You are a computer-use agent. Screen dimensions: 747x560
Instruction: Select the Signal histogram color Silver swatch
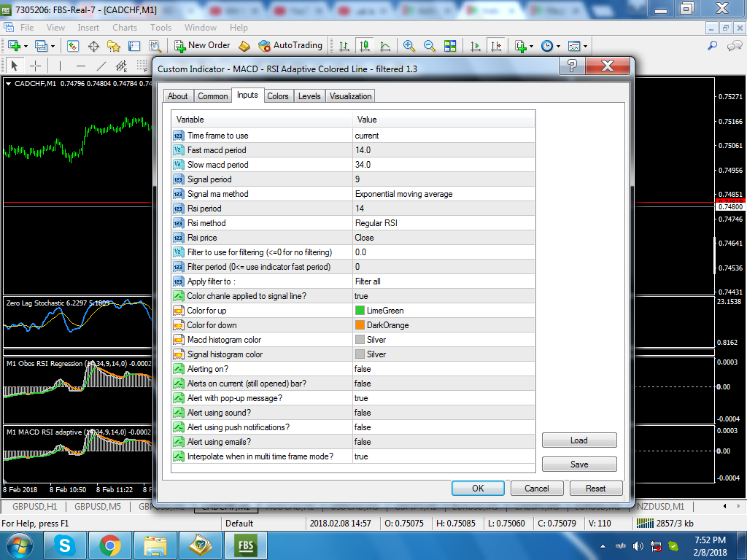tap(360, 354)
